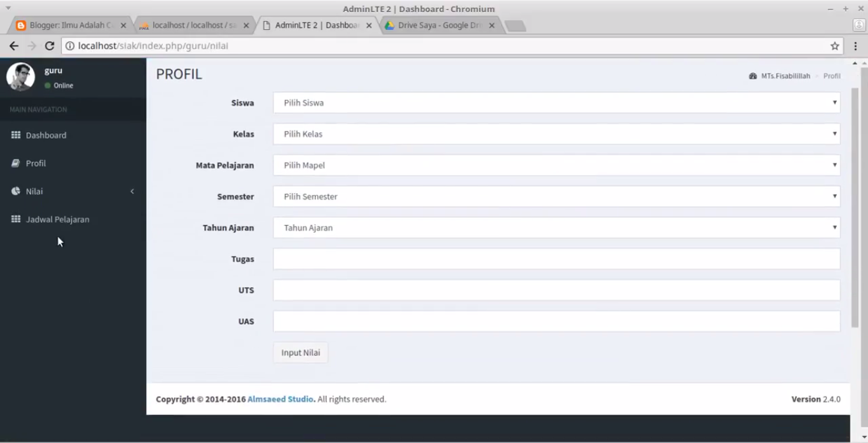Close the Blogger tab

pyautogui.click(x=123, y=25)
